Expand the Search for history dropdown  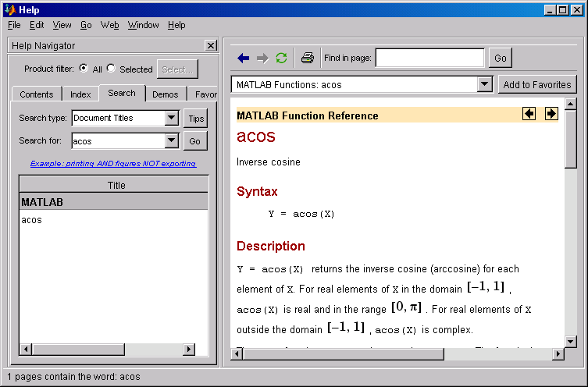pyautogui.click(x=171, y=141)
